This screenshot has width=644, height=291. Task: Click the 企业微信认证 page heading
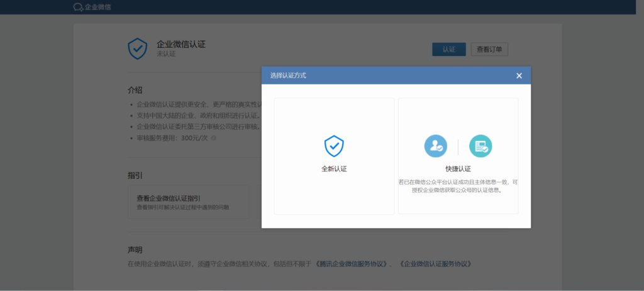click(x=181, y=45)
